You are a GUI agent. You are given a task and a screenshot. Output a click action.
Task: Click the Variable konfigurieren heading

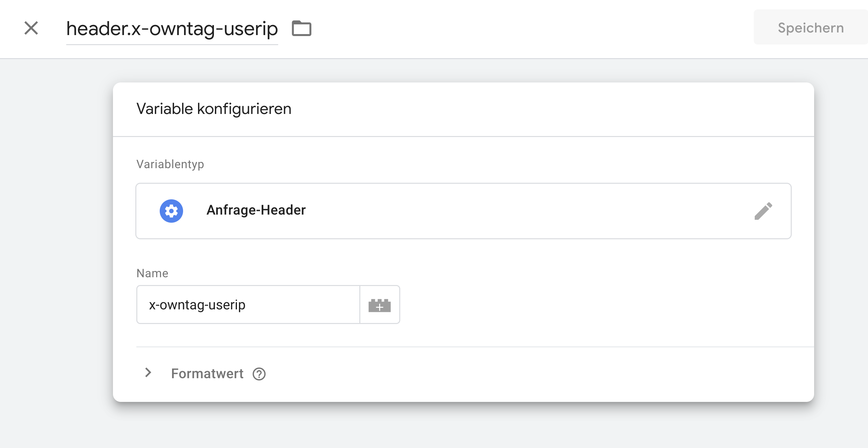(x=214, y=109)
